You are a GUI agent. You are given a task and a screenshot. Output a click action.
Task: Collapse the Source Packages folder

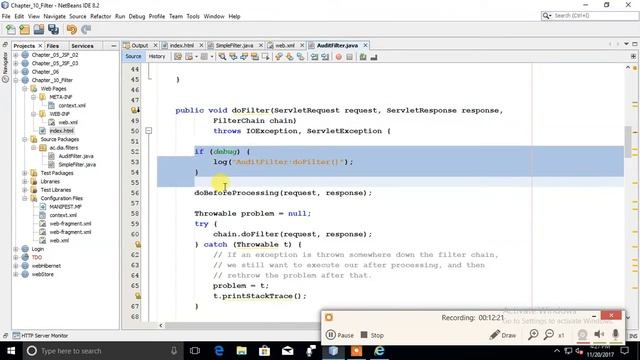25,139
